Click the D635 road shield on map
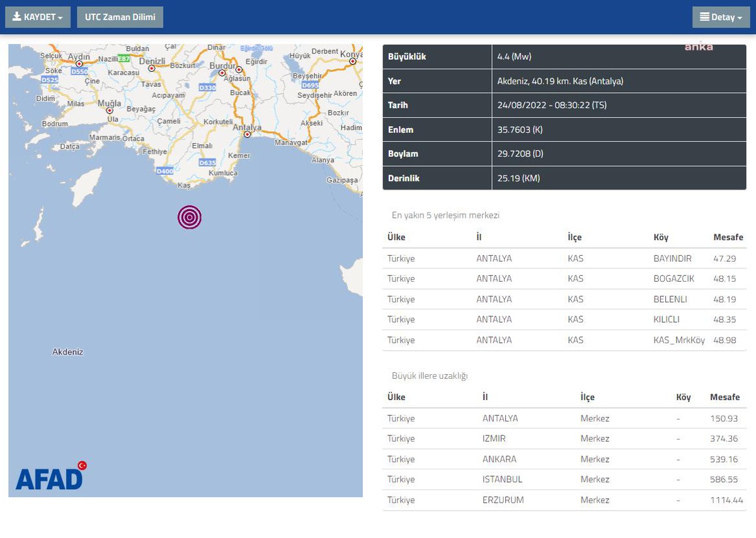Screen dimensions: 756x538 coord(207,163)
